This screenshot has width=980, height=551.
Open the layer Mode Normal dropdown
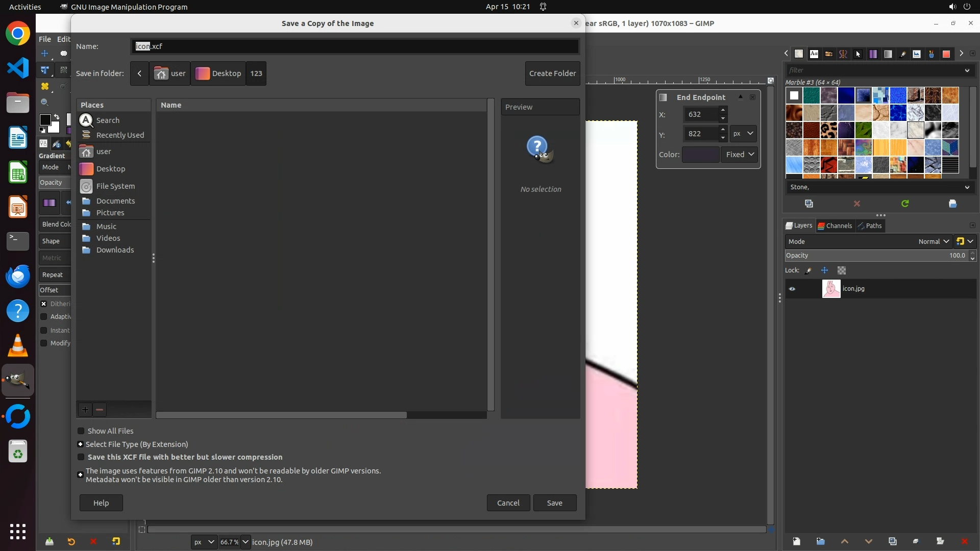coord(933,241)
